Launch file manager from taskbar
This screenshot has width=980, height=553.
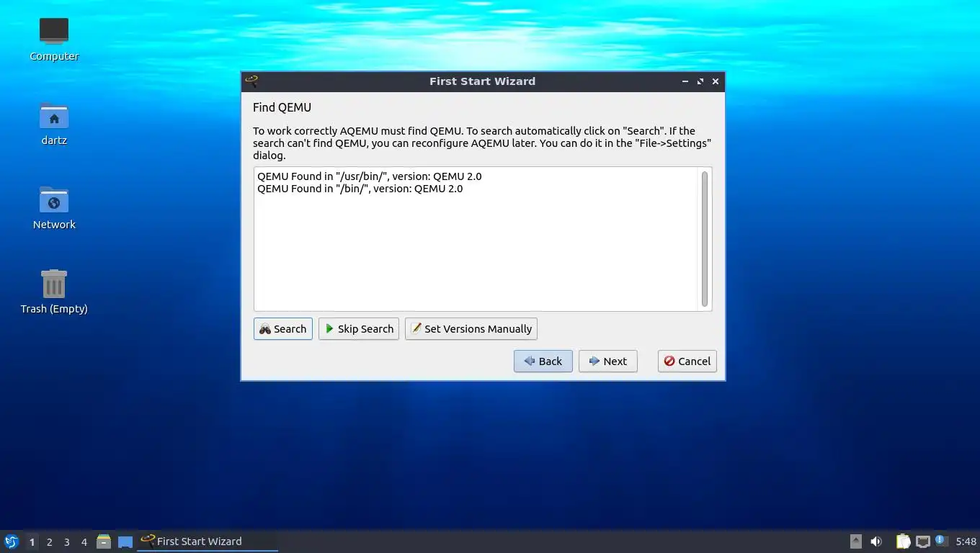[x=104, y=541]
